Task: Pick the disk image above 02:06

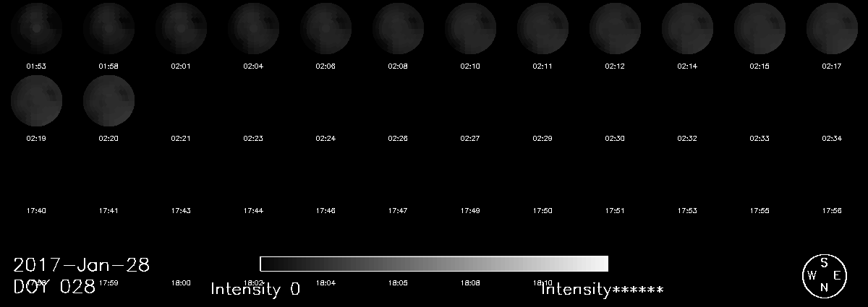Action: 325,28
